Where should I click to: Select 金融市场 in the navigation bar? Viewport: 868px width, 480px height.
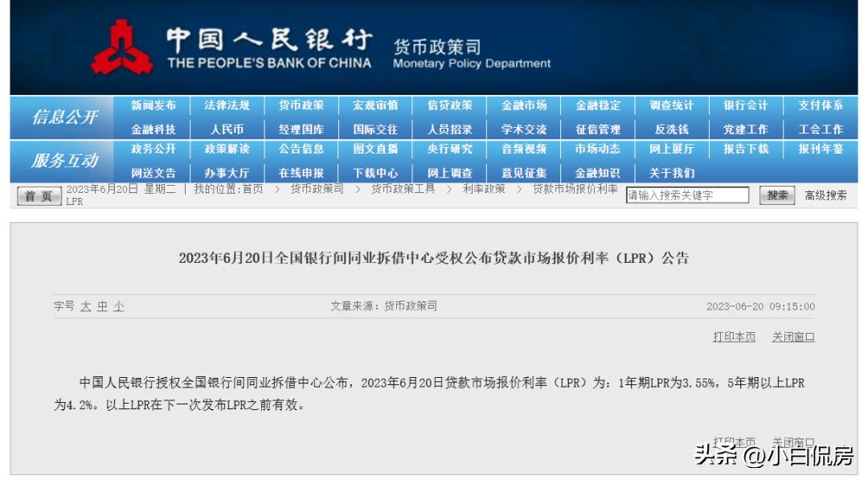coord(525,105)
